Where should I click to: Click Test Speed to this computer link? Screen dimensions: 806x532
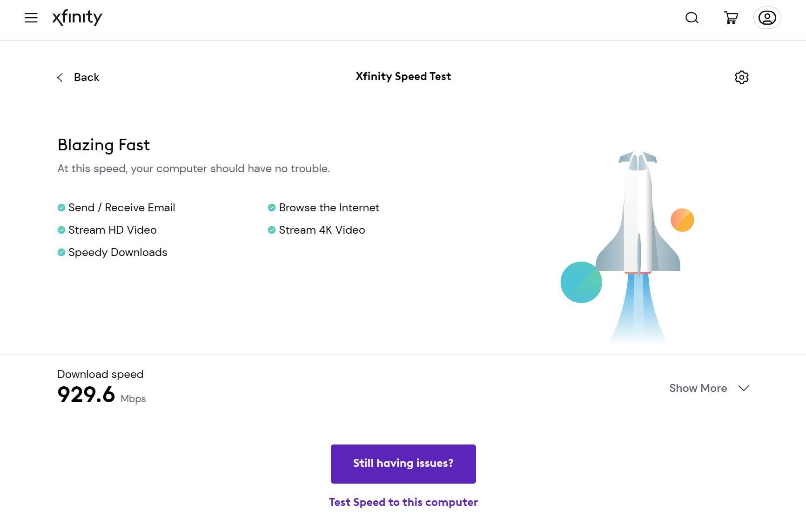point(403,502)
